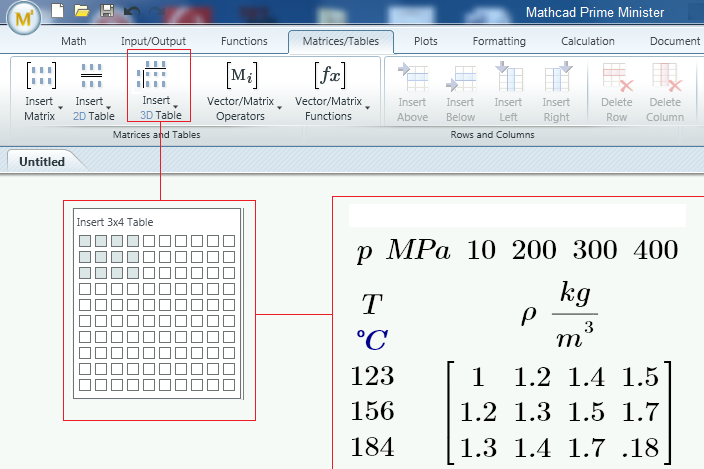Click the empty white field above the table

coord(517,216)
